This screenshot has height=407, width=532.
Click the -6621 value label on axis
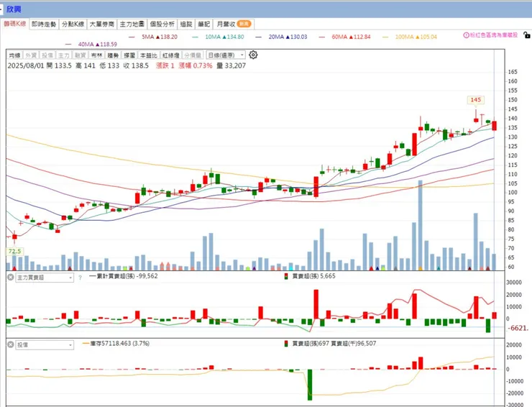tap(518, 328)
